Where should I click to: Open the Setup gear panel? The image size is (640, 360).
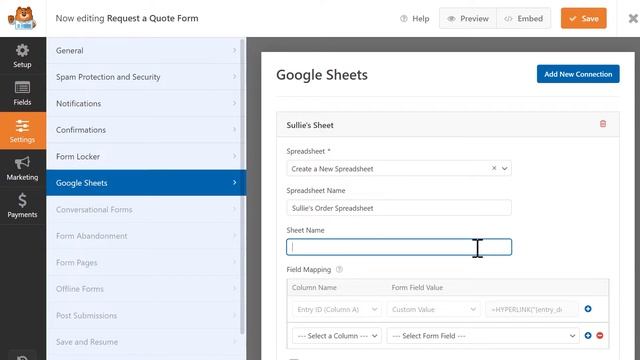tap(22, 56)
